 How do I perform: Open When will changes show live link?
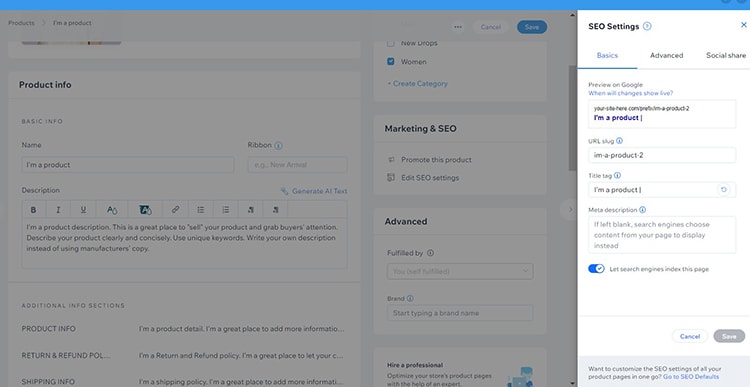630,93
